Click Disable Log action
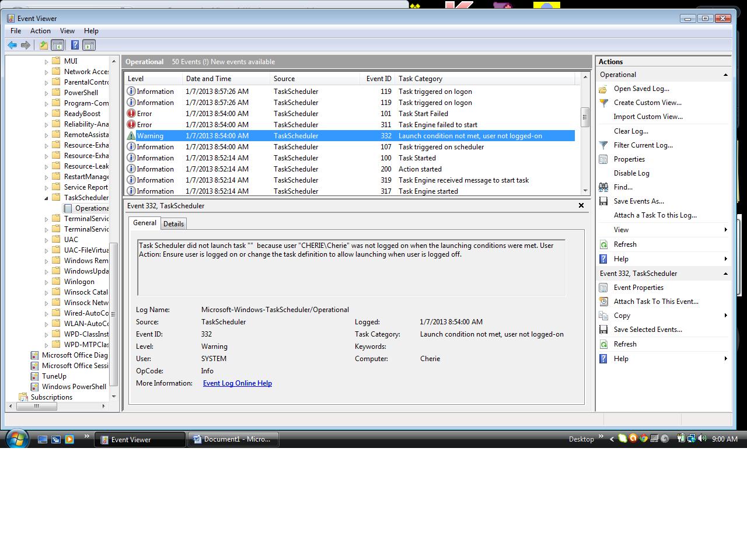 pos(631,173)
